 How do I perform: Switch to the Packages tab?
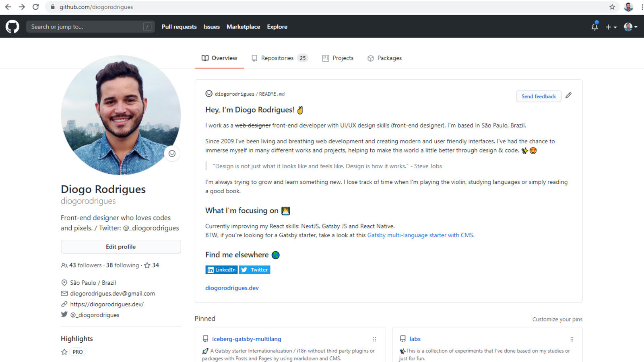(x=384, y=58)
